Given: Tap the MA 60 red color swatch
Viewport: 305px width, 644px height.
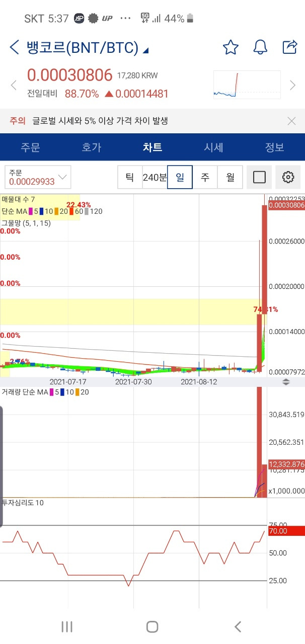Looking at the screenshot, I should click(x=72, y=211).
